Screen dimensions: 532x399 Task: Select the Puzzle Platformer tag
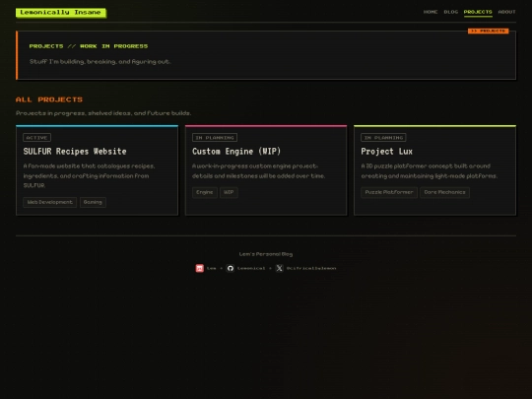389,192
